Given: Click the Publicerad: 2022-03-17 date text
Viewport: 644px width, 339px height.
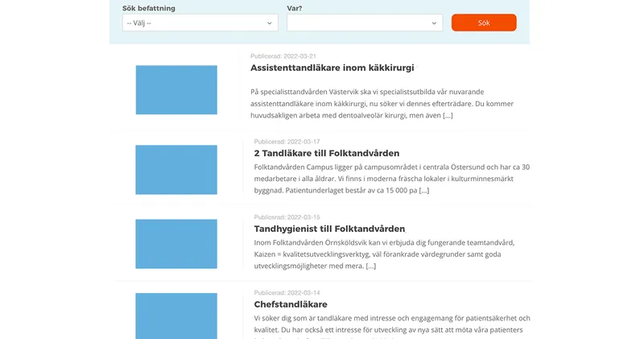Looking at the screenshot, I should (x=287, y=142).
